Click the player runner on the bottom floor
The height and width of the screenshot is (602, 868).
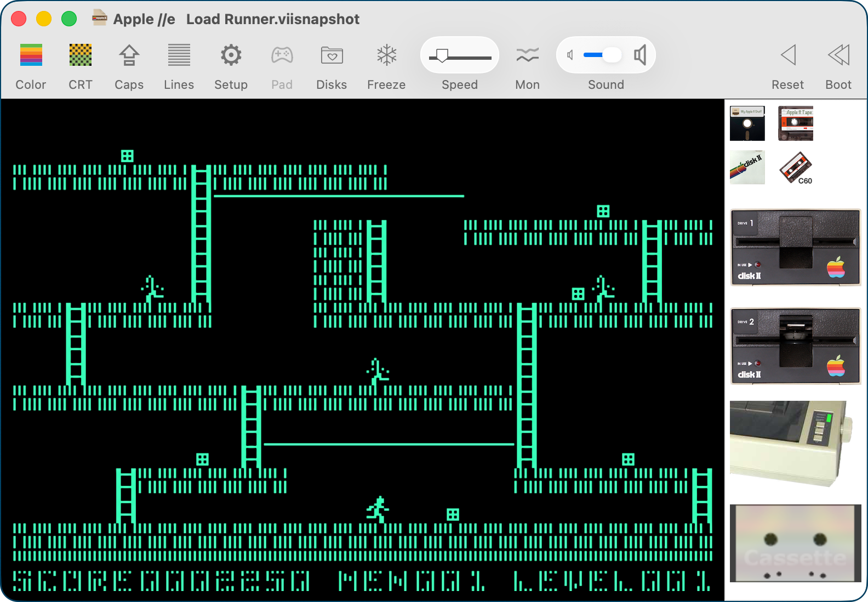click(378, 509)
